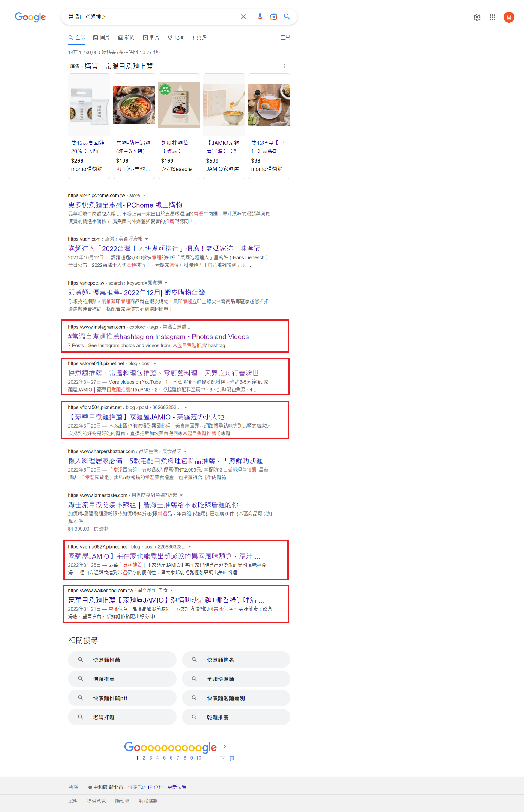524x812 pixels.
Task: Click the Google logo
Action: click(x=30, y=17)
